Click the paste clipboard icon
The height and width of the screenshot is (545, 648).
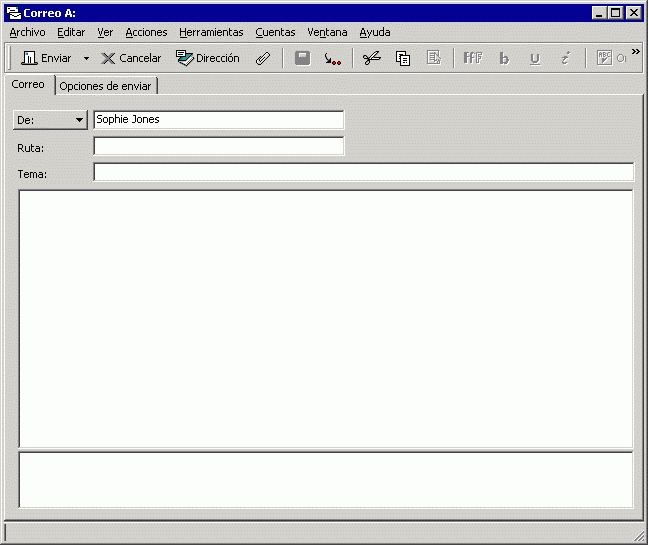pyautogui.click(x=434, y=58)
